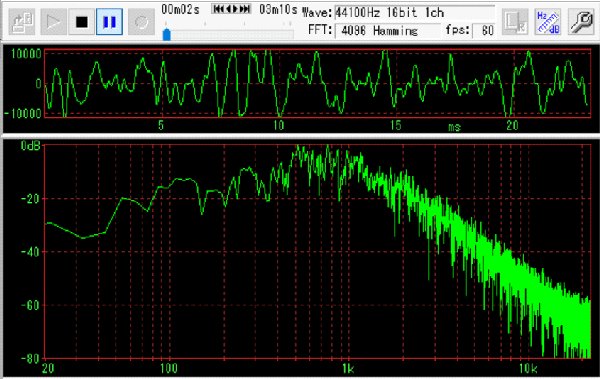Click inside the FFT spectrum graph

(317, 252)
